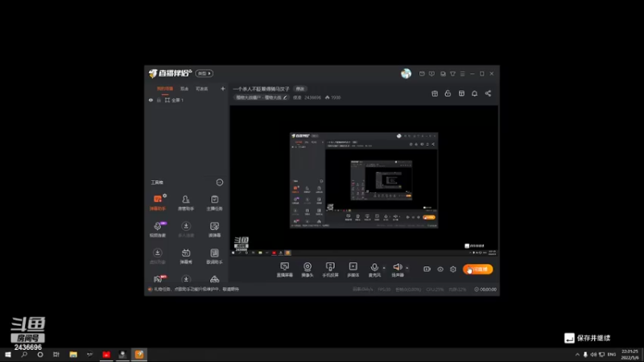
Task: Click room number 2436696 in header
Action: click(x=312, y=97)
